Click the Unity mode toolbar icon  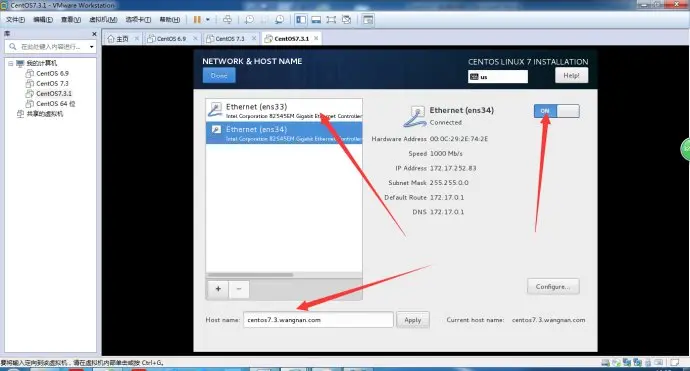[347, 19]
